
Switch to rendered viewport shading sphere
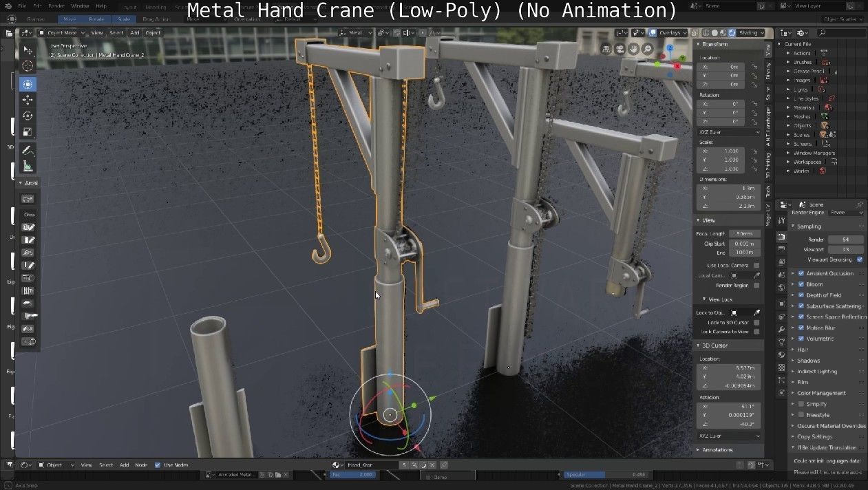pyautogui.click(x=732, y=32)
